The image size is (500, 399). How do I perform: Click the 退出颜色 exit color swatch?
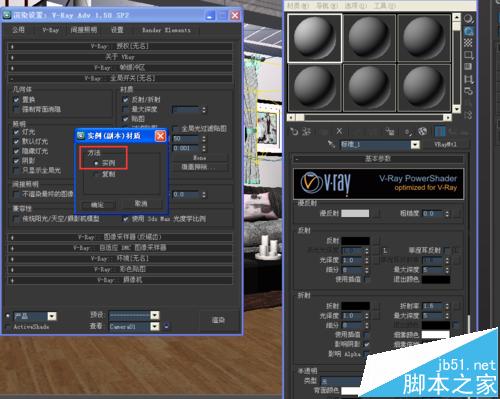click(436, 279)
